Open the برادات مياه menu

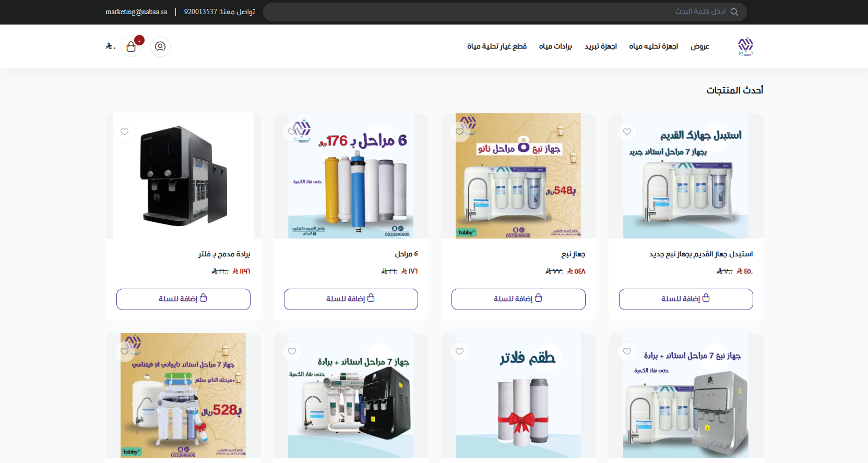point(555,46)
